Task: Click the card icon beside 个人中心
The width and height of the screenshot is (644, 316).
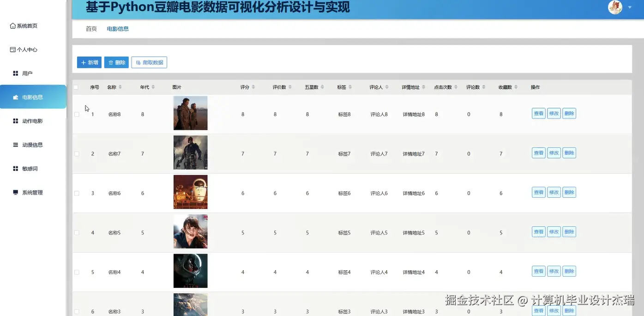Action: [13, 49]
